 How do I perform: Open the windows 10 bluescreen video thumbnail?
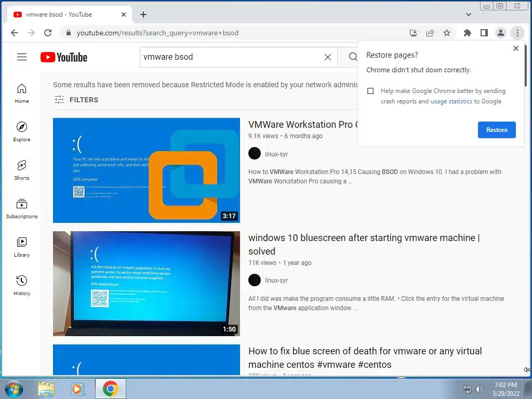click(x=146, y=284)
